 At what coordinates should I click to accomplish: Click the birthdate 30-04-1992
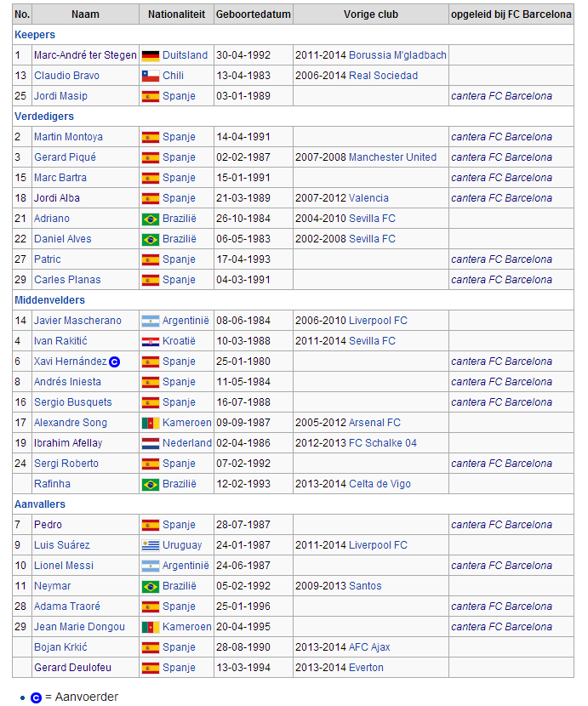243,55
